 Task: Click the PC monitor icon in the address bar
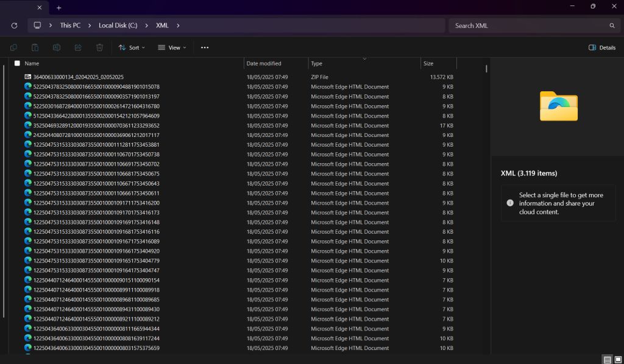coord(37,26)
